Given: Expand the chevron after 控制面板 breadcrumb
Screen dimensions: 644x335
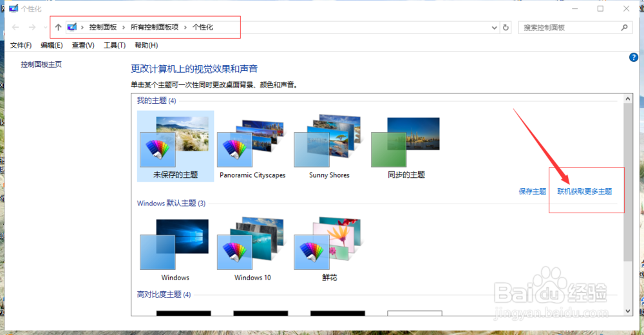Looking at the screenshot, I should (123, 27).
